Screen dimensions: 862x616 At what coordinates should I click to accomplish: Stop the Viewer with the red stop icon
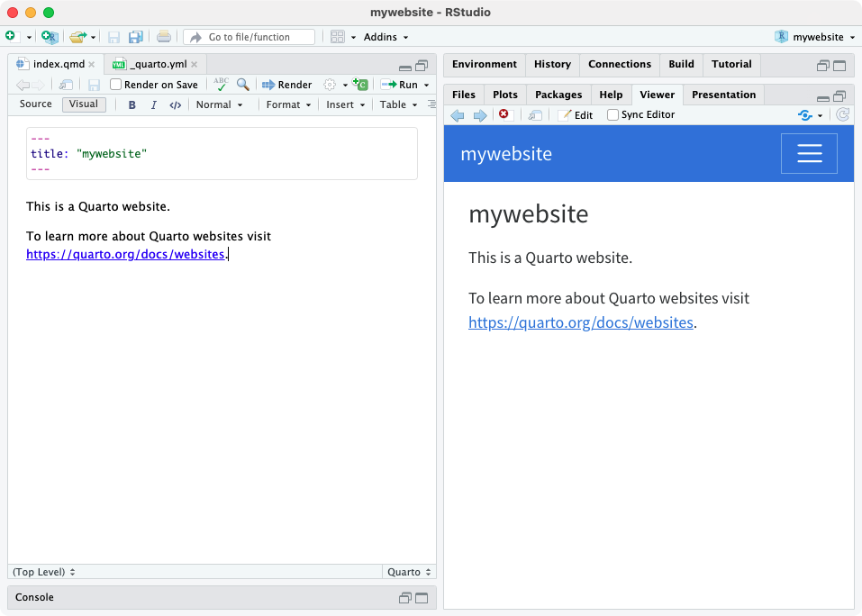pos(504,114)
